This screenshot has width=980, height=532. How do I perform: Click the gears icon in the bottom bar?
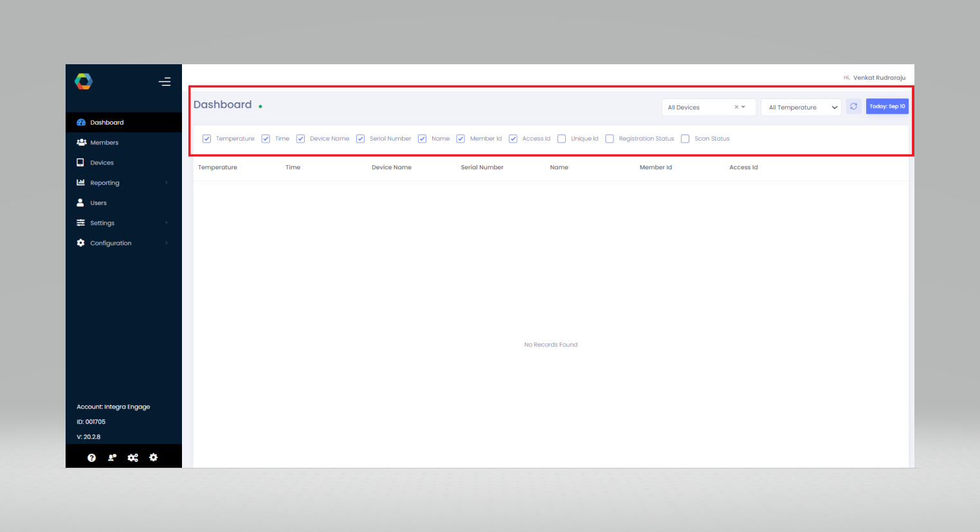pyautogui.click(x=132, y=457)
